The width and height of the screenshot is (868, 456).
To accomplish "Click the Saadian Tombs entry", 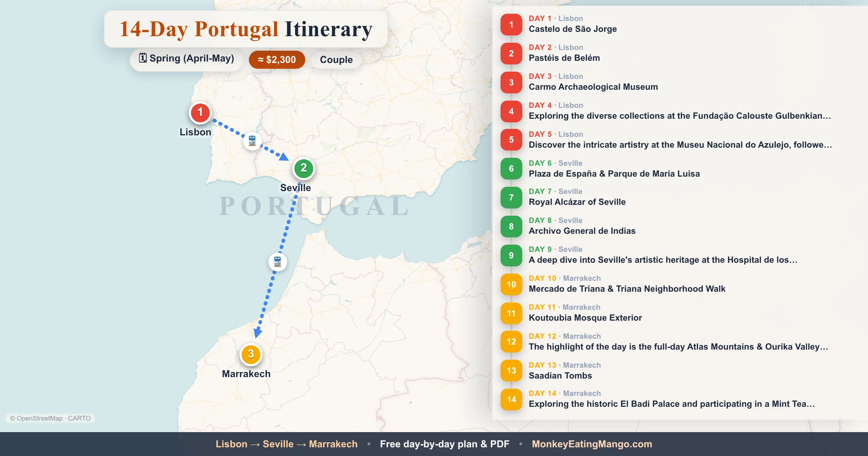I will (560, 376).
